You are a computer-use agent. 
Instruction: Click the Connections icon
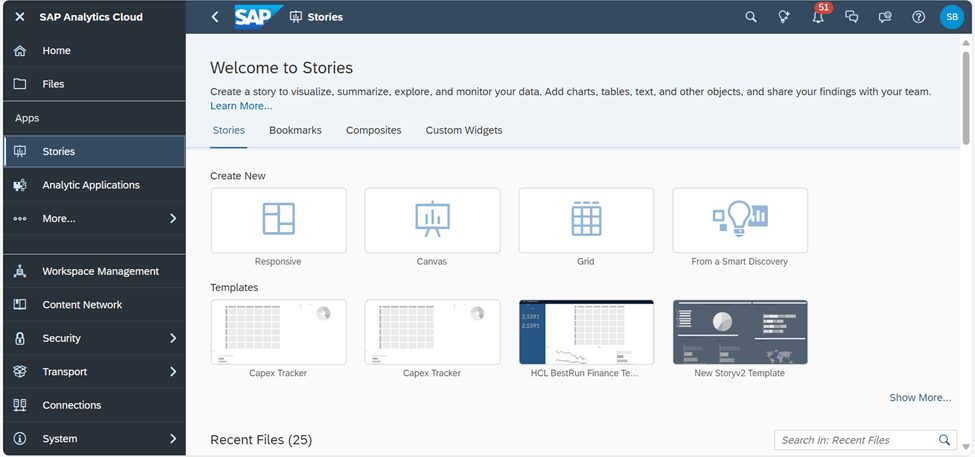coord(20,405)
